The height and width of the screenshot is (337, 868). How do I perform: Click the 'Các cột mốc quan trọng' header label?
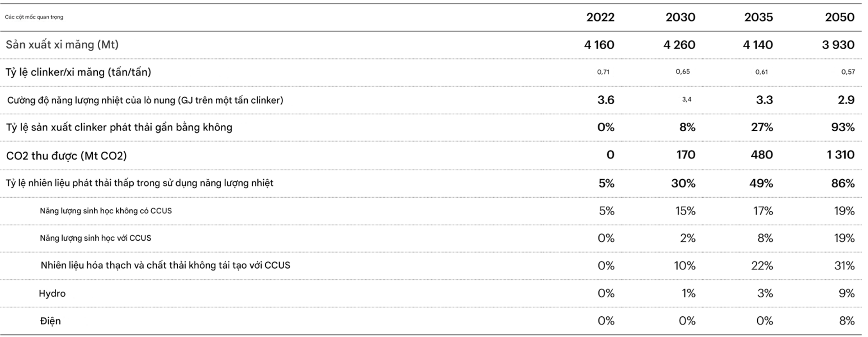coord(34,17)
